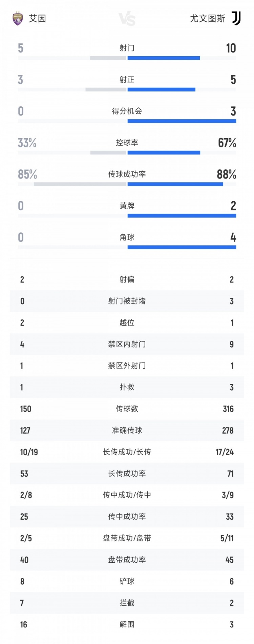
Task: Click the Al Ain club crest
Action: (18, 19)
